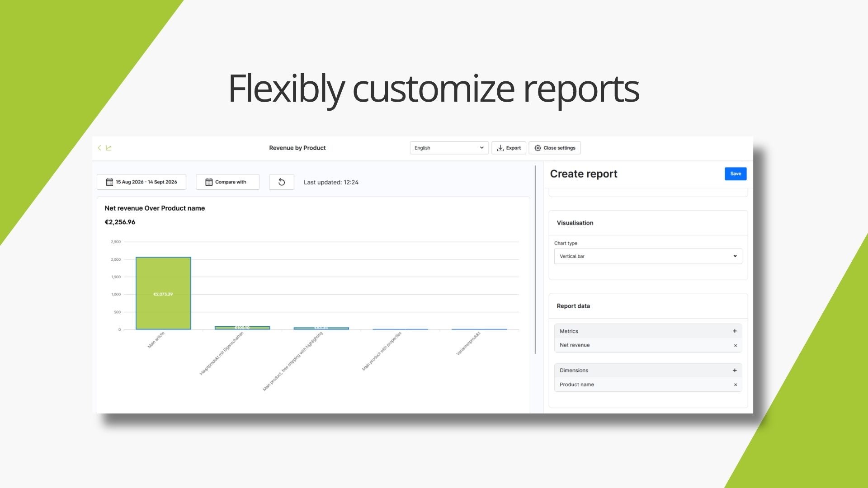Click the scrollbar between chart and settings

coord(536,260)
